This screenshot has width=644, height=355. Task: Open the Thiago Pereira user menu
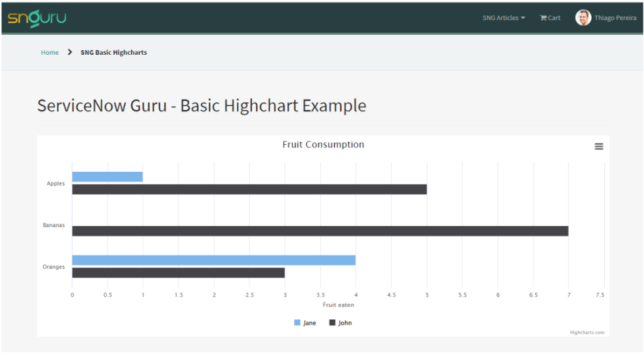point(615,18)
